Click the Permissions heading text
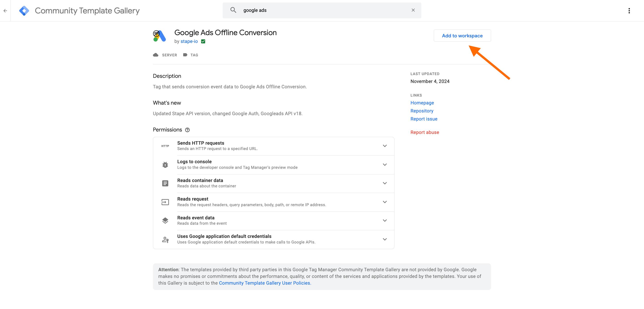This screenshot has width=644, height=309. click(x=167, y=129)
